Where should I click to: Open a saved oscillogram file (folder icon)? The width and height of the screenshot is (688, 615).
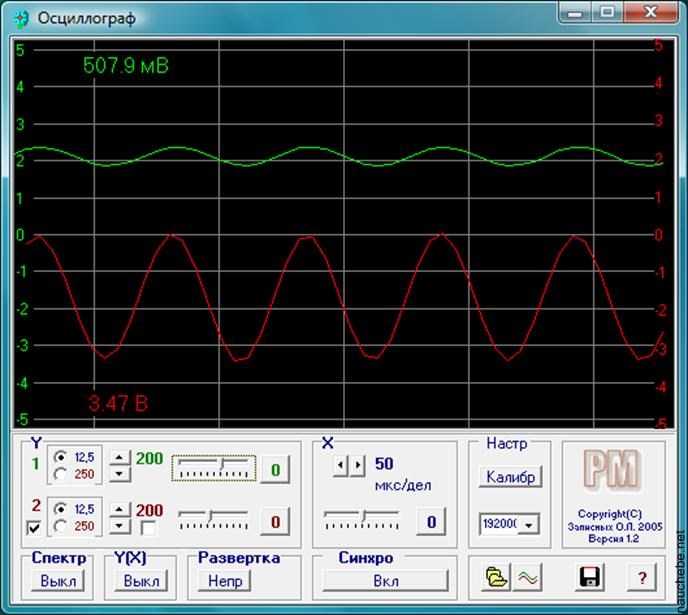tap(496, 577)
